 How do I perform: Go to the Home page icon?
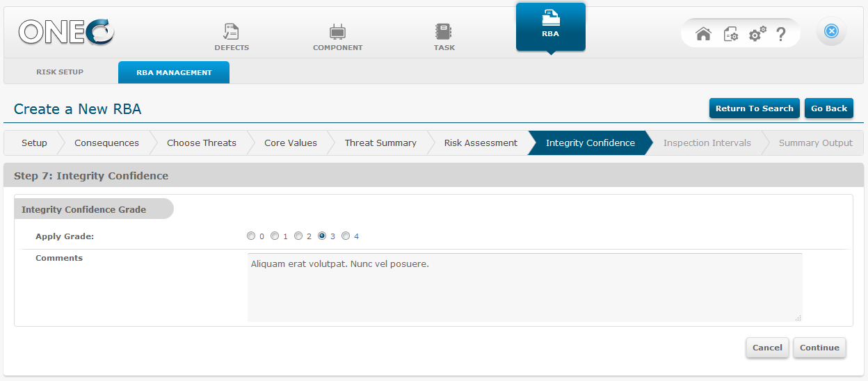pos(703,33)
